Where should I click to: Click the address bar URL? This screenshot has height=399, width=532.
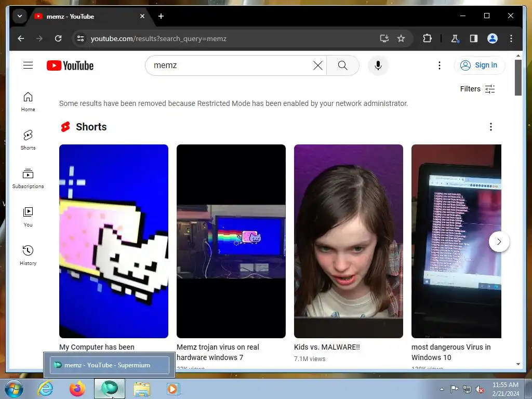(x=158, y=38)
